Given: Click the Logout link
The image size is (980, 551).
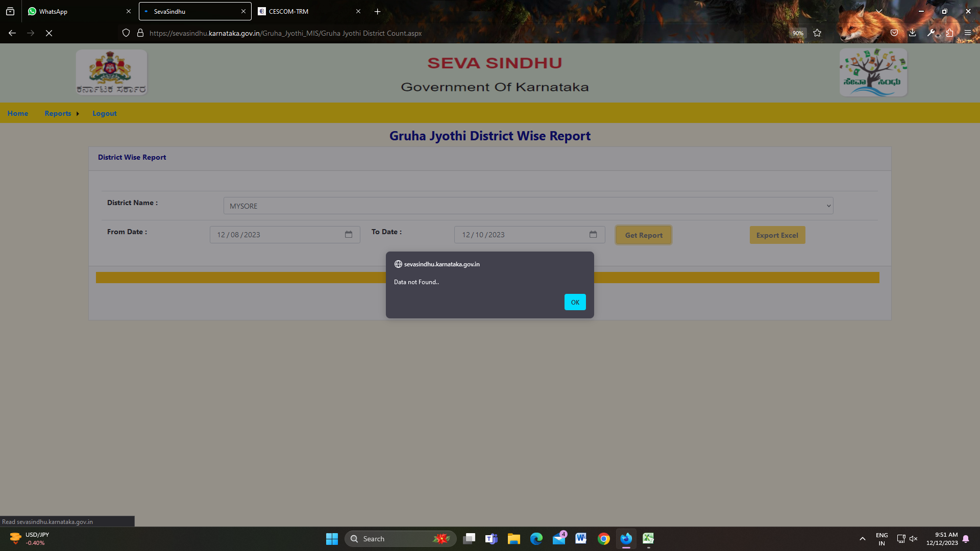Looking at the screenshot, I should [x=105, y=113].
